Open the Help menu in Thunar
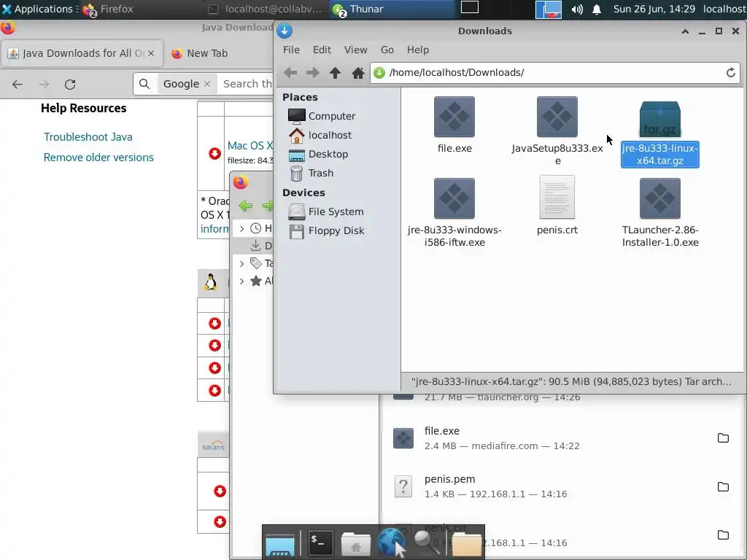 coord(418,50)
